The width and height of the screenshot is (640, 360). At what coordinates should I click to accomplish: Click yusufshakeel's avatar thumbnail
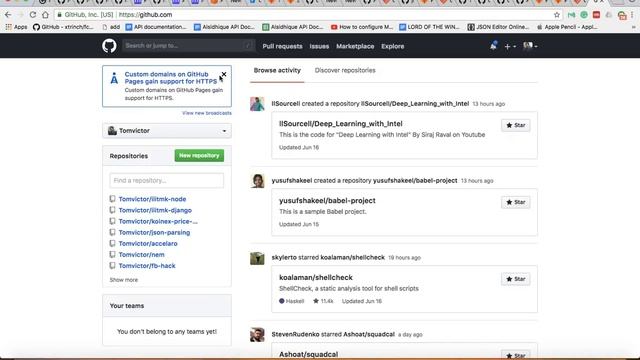point(257,181)
